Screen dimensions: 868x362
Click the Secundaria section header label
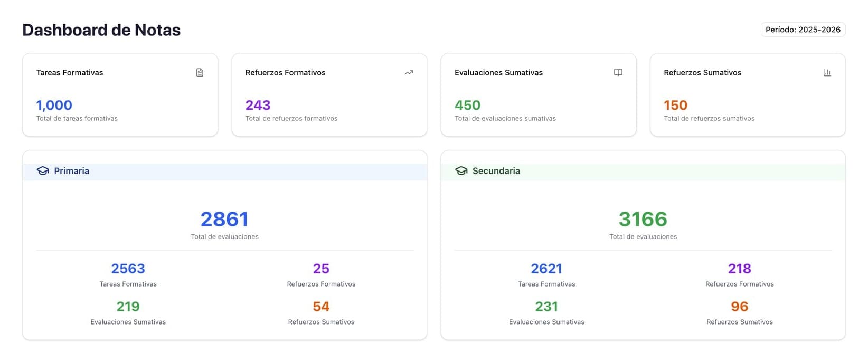(x=496, y=171)
